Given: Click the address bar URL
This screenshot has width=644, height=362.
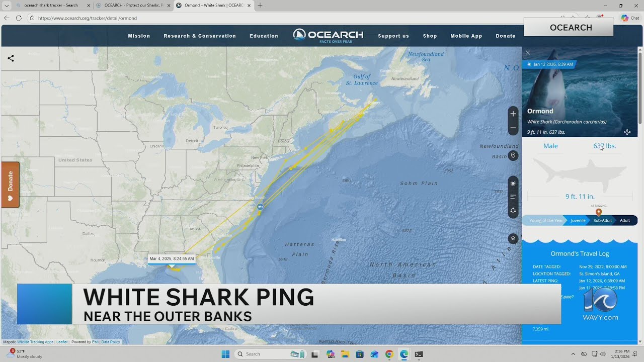Looking at the screenshot, I should pos(87,18).
